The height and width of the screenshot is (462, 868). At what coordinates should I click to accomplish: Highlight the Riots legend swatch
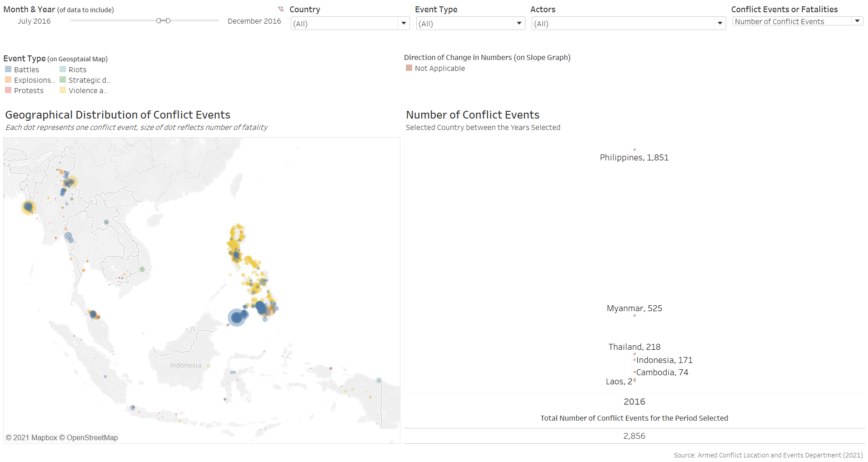pyautogui.click(x=63, y=70)
